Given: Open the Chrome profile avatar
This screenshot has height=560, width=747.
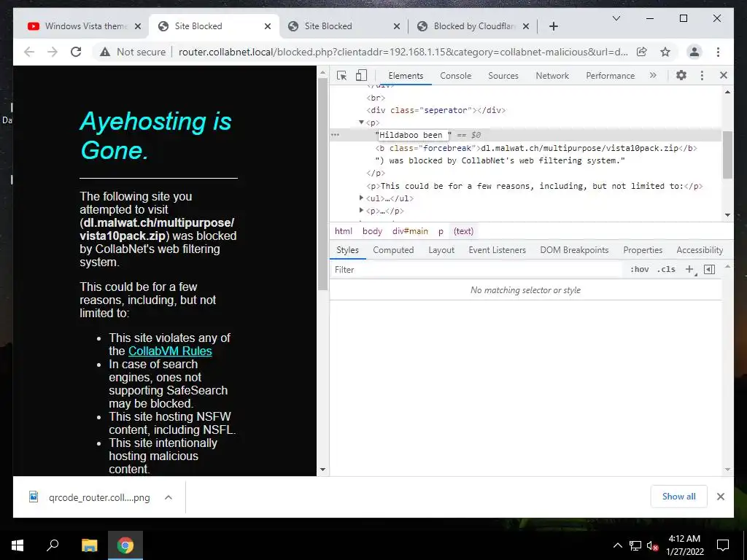Looking at the screenshot, I should tap(694, 52).
